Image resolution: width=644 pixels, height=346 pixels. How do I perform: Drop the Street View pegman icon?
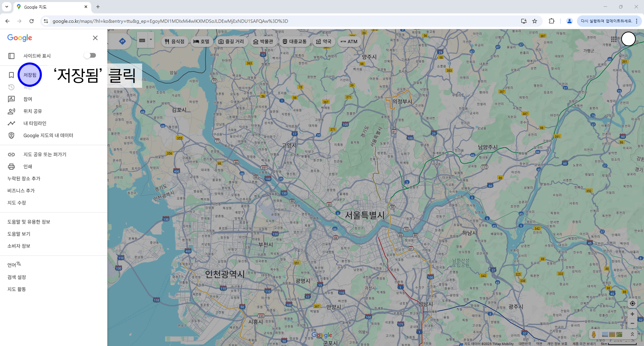[x=594, y=334]
